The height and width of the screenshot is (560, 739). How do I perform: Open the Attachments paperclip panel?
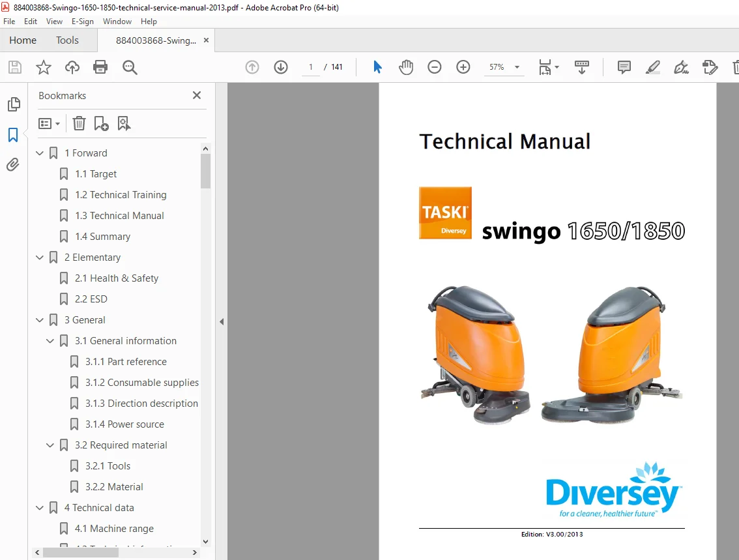[13, 164]
